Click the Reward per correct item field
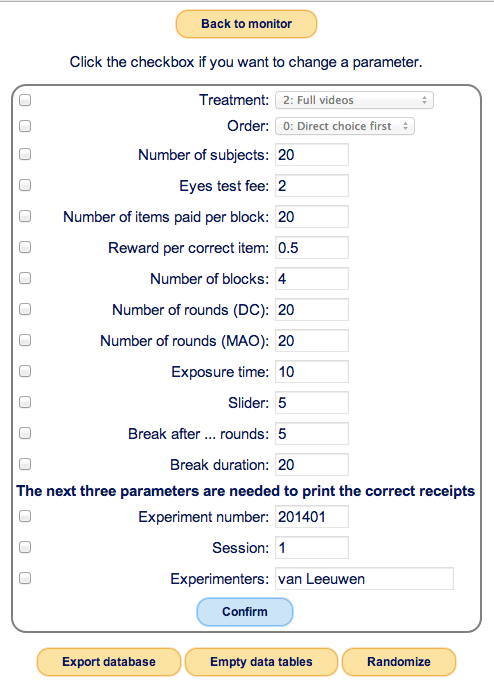Screen dimensions: 494x686 coord(312,248)
